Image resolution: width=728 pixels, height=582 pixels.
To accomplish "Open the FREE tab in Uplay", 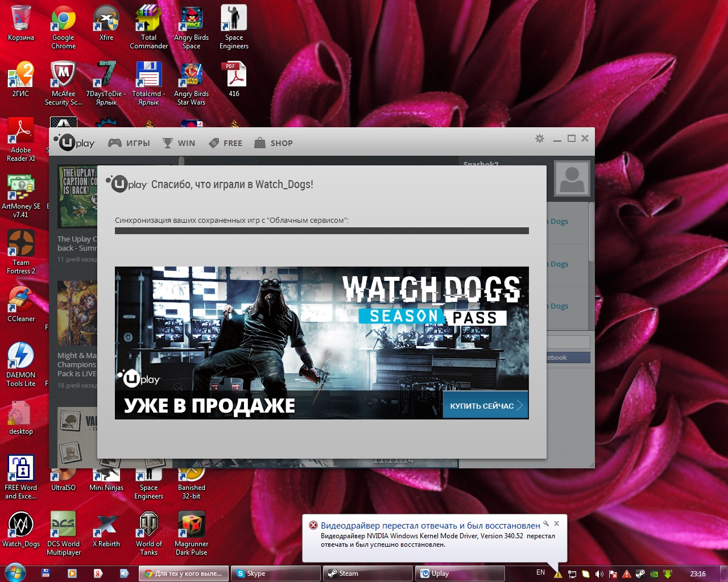I will (x=225, y=143).
